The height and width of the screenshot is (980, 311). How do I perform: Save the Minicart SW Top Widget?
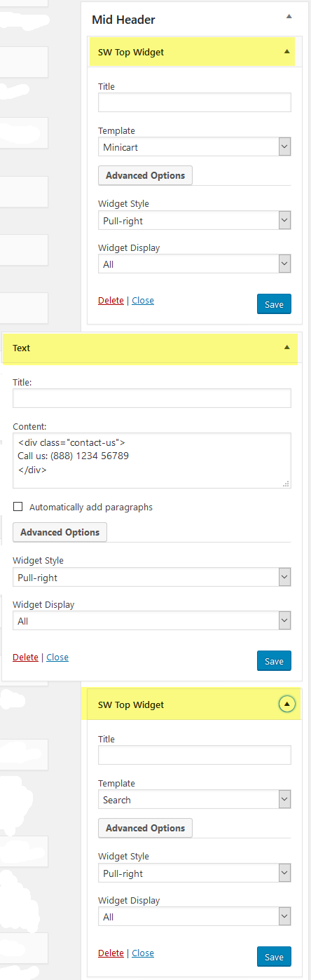[274, 304]
